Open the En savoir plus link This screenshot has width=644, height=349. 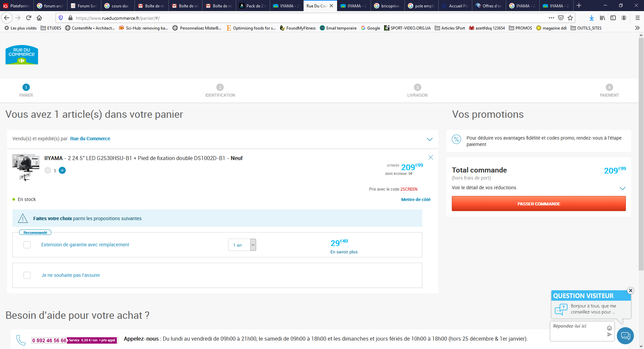coord(344,252)
